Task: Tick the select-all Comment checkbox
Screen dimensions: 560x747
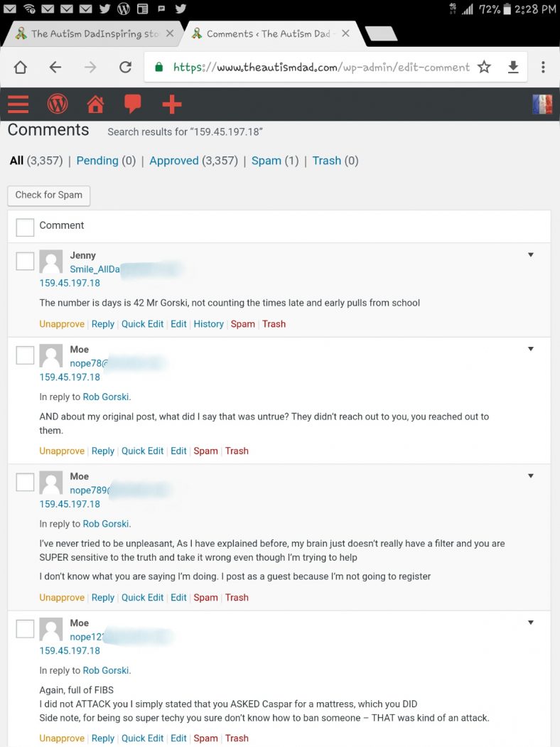Action: [x=25, y=227]
